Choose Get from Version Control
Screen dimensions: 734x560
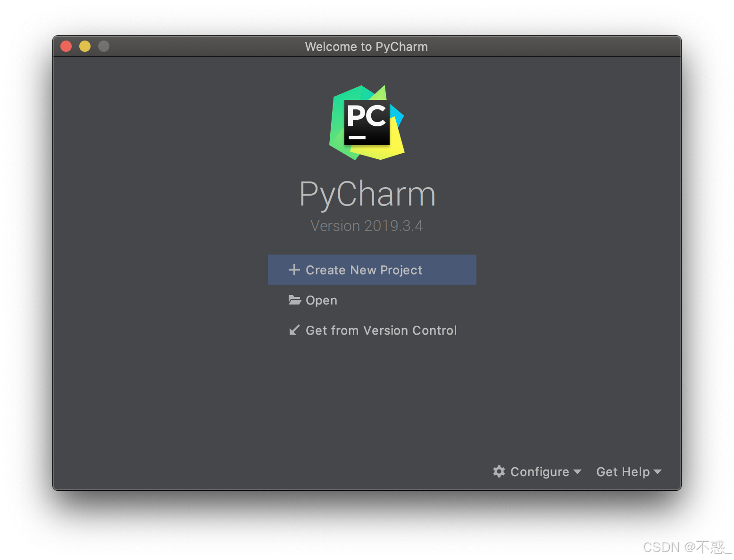pyautogui.click(x=372, y=330)
